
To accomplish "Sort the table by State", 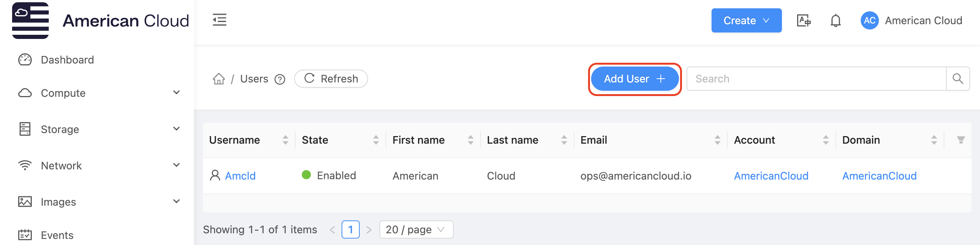I will [x=376, y=140].
